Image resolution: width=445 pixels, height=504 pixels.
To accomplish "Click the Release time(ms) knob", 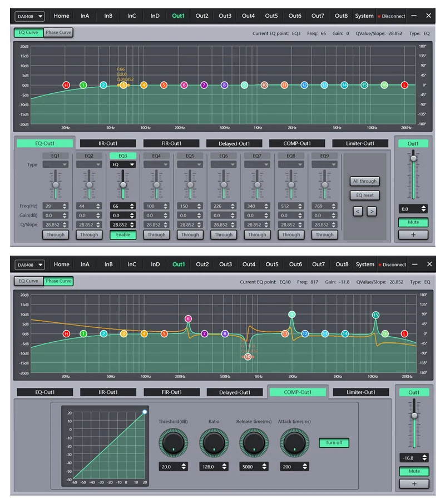I will [254, 443].
